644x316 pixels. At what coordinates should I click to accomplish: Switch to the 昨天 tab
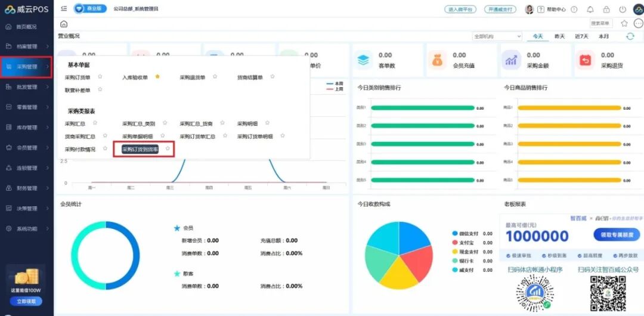click(x=559, y=36)
